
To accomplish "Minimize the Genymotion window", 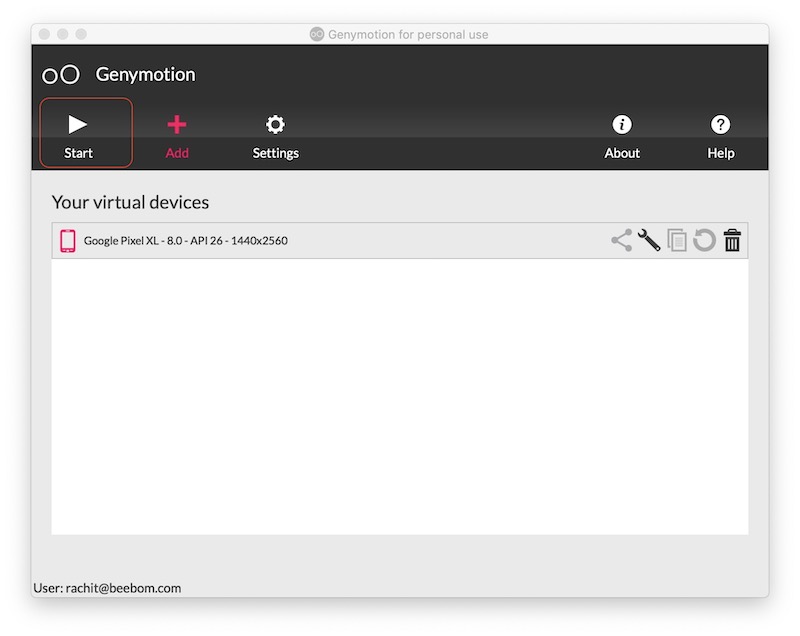I will click(x=63, y=34).
